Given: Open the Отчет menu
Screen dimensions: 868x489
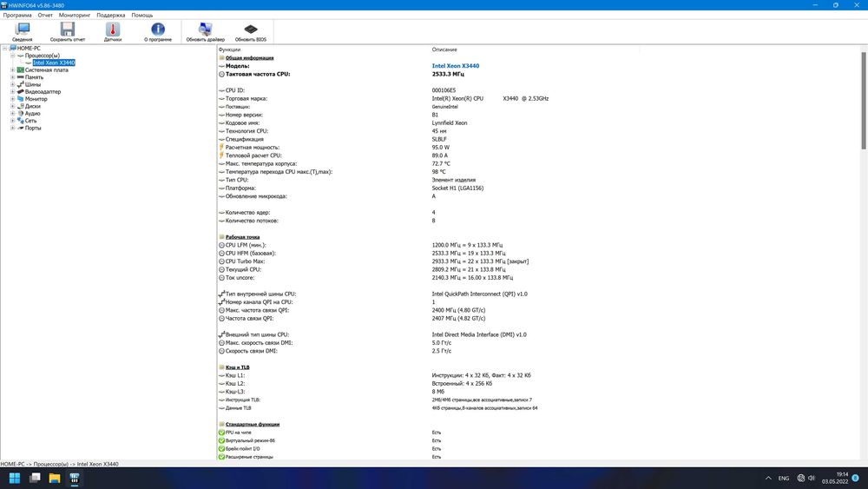Looking at the screenshot, I should point(45,15).
